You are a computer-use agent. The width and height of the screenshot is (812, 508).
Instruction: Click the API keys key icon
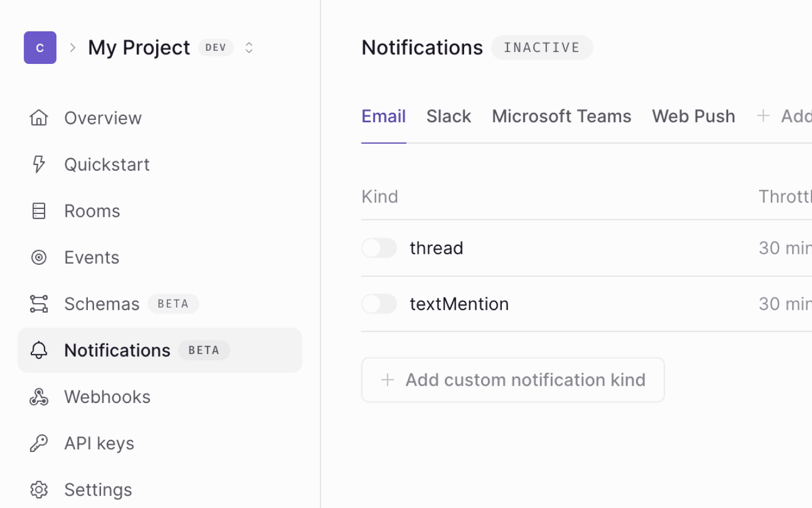(x=38, y=443)
